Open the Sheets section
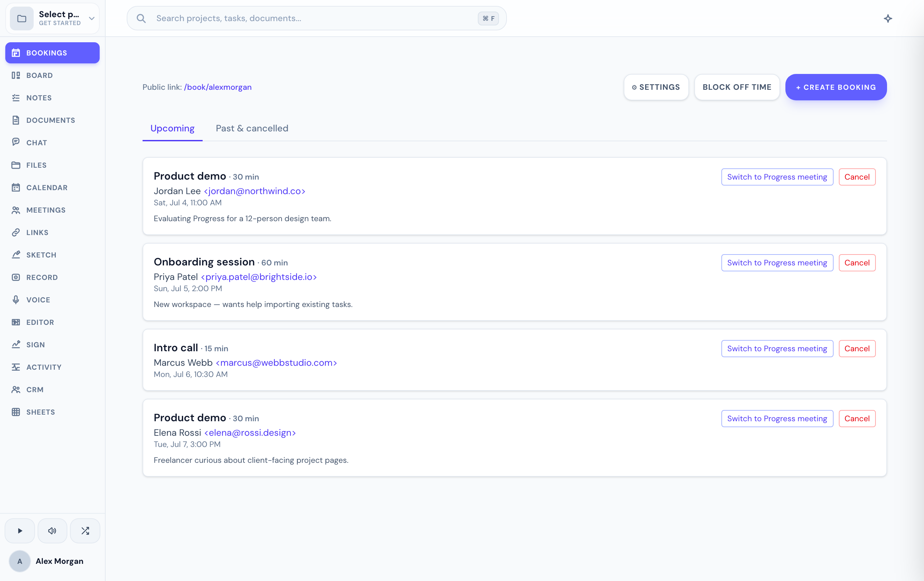This screenshot has height=581, width=924. 52,412
